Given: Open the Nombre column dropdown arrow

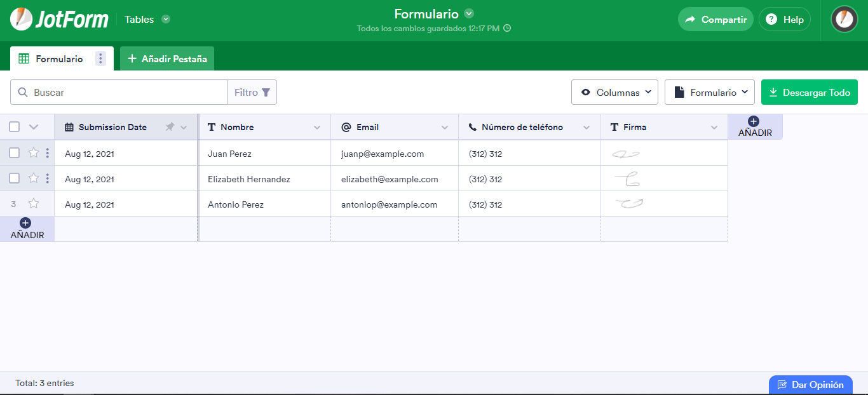Looking at the screenshot, I should pos(317,128).
